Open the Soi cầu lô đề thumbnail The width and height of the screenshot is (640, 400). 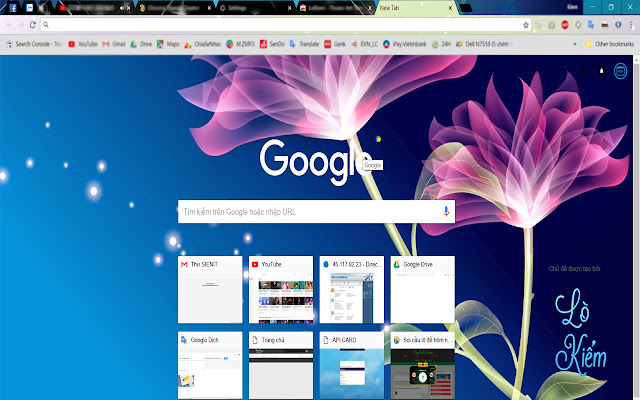(423, 365)
